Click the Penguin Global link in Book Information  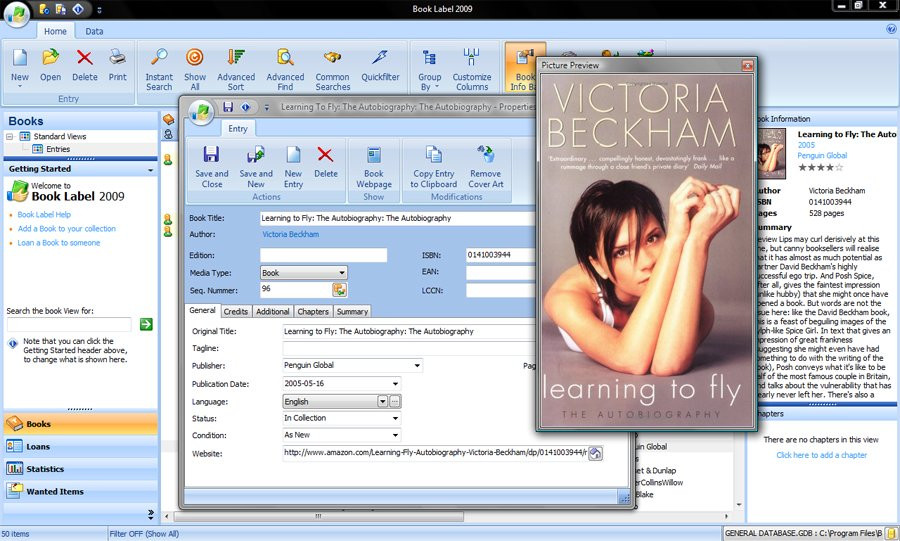click(x=822, y=155)
